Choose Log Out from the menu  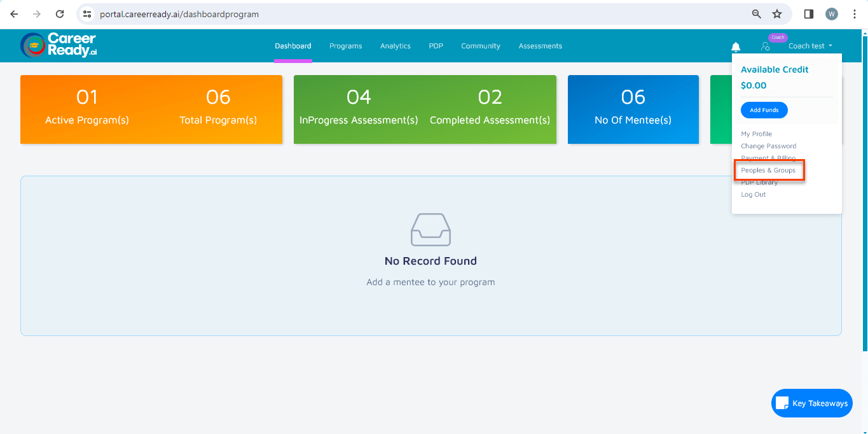click(x=754, y=195)
